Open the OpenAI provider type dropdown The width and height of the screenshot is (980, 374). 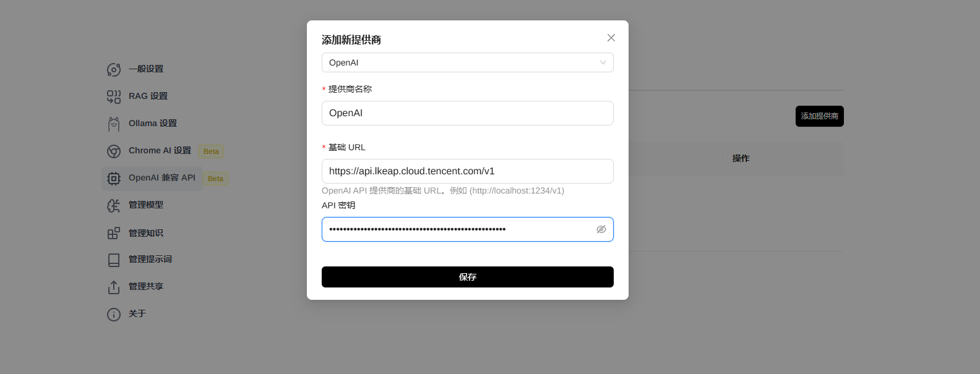(468, 62)
